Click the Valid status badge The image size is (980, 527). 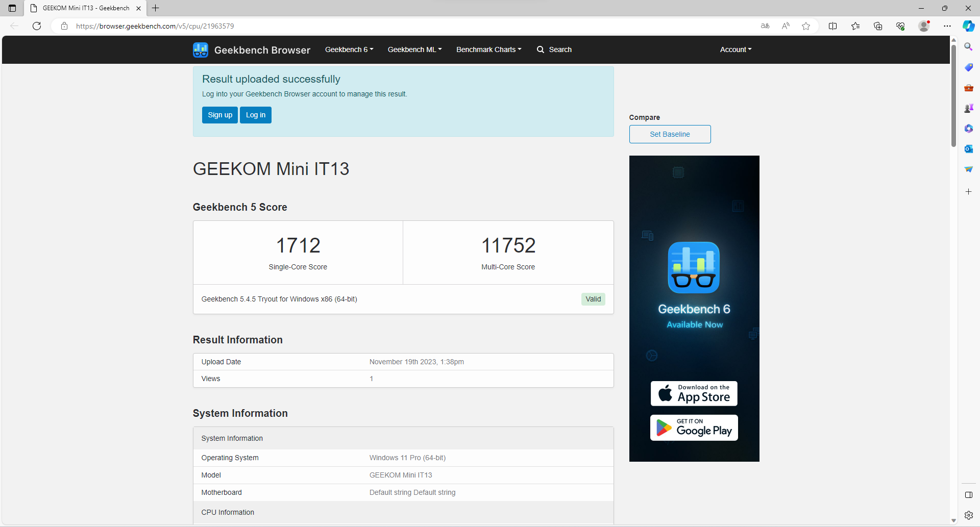tap(593, 299)
